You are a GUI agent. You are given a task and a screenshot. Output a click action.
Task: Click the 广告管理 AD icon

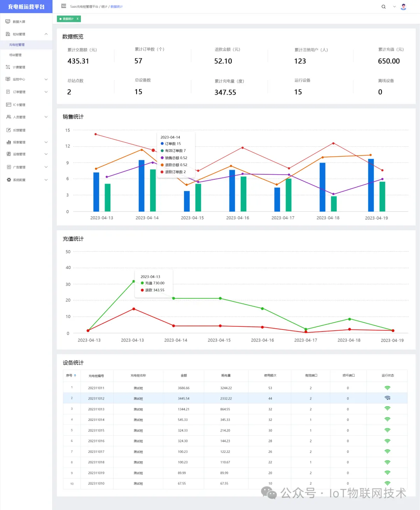(9, 167)
